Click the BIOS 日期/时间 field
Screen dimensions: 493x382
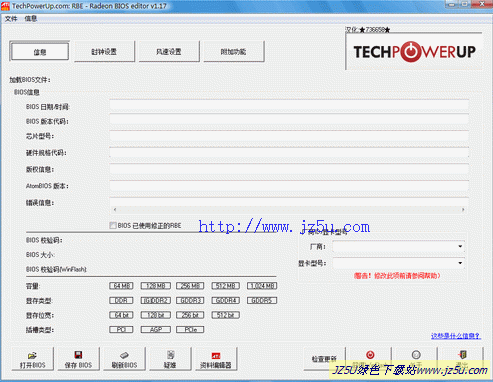coord(289,106)
